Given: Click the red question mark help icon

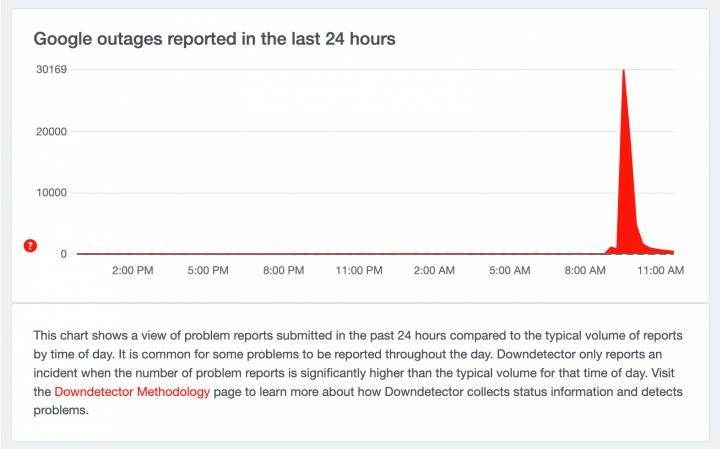Looking at the screenshot, I should pos(30,246).
